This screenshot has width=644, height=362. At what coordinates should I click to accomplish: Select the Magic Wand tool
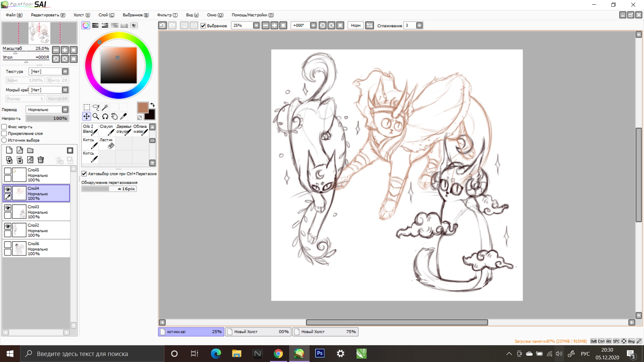(105, 107)
